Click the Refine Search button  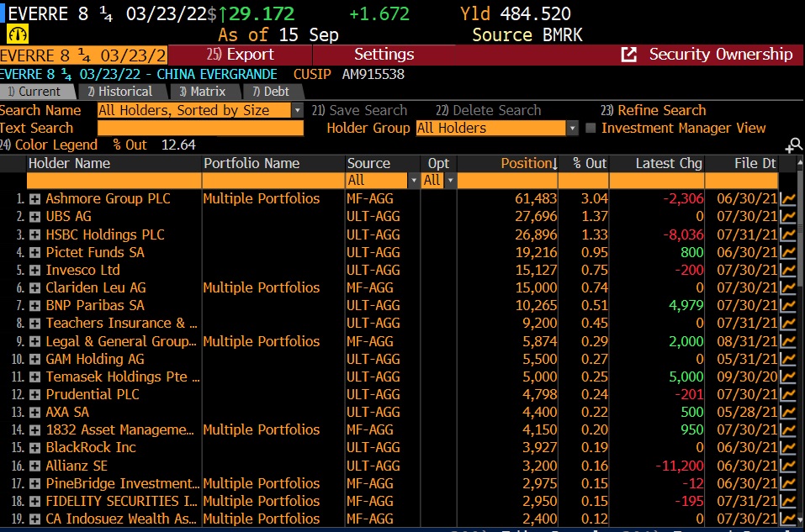tap(654, 110)
